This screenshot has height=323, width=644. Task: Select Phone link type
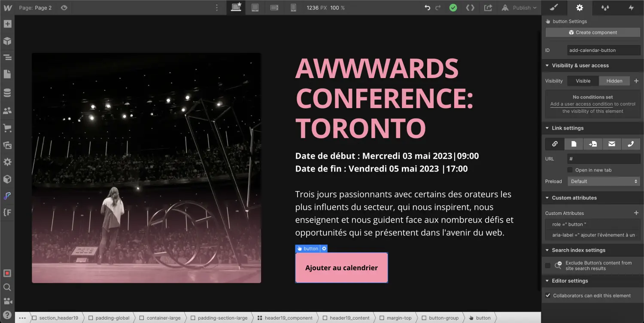click(631, 144)
